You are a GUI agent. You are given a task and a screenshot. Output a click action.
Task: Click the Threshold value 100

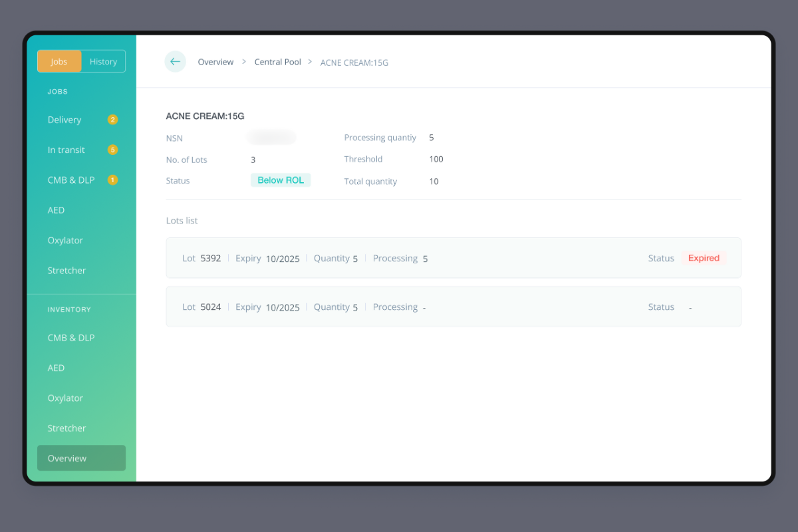tap(436, 160)
